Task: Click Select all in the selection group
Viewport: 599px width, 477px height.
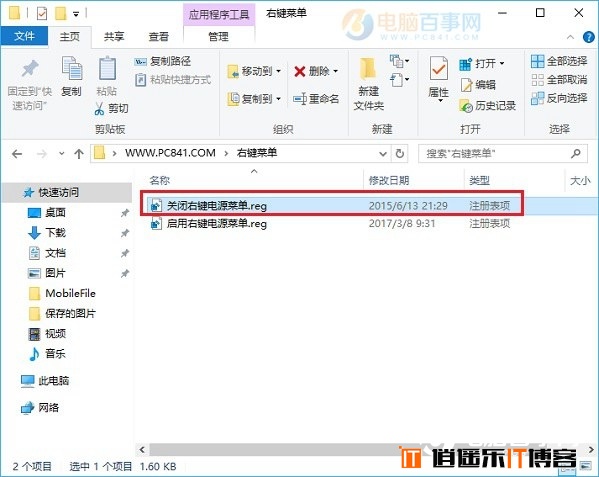Action: 559,61
